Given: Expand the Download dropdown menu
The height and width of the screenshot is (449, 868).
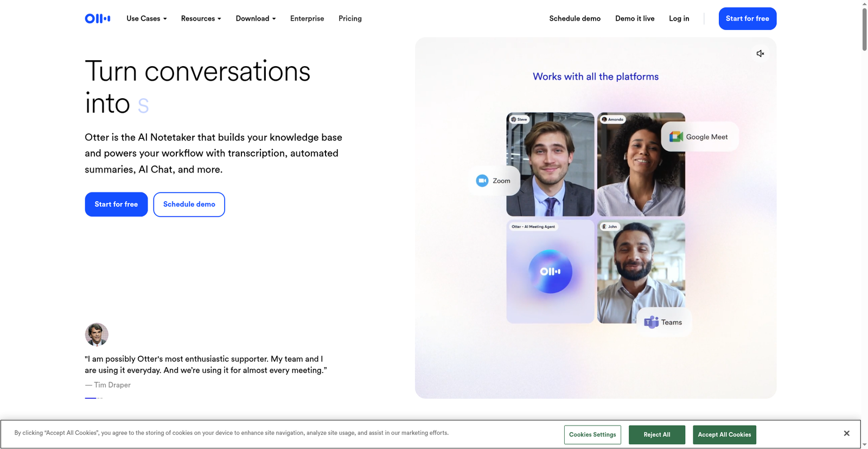Looking at the screenshot, I should click(x=256, y=18).
